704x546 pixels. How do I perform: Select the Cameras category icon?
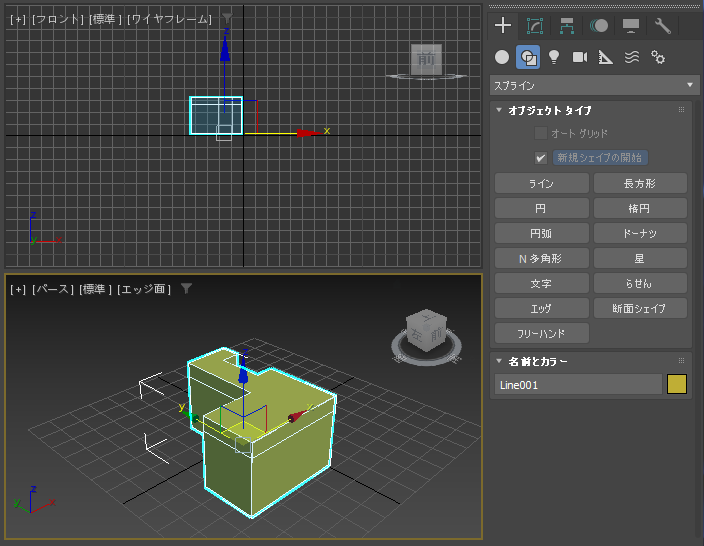tap(580, 57)
